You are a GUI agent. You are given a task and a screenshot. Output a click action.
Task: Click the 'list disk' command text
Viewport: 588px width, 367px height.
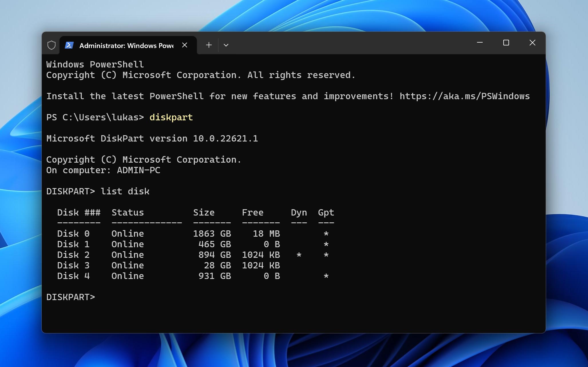[125, 191]
